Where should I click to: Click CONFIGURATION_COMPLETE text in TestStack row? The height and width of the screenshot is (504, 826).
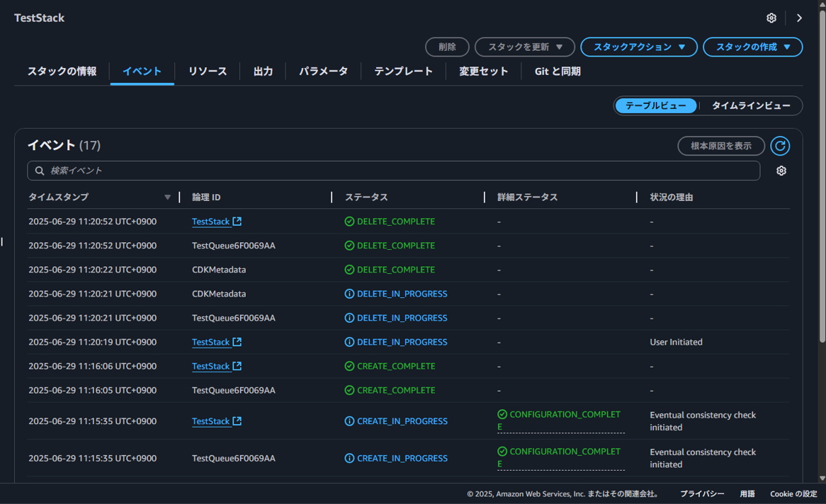pos(560,420)
